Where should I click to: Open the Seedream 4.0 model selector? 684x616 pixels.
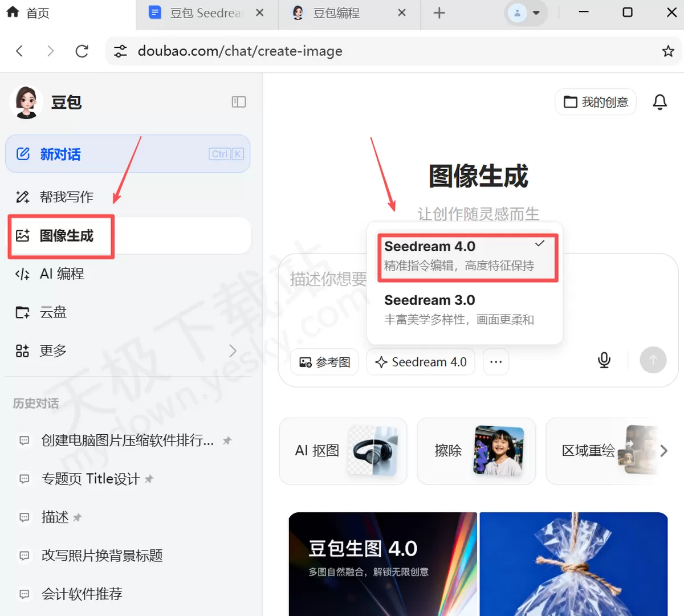[x=421, y=362]
